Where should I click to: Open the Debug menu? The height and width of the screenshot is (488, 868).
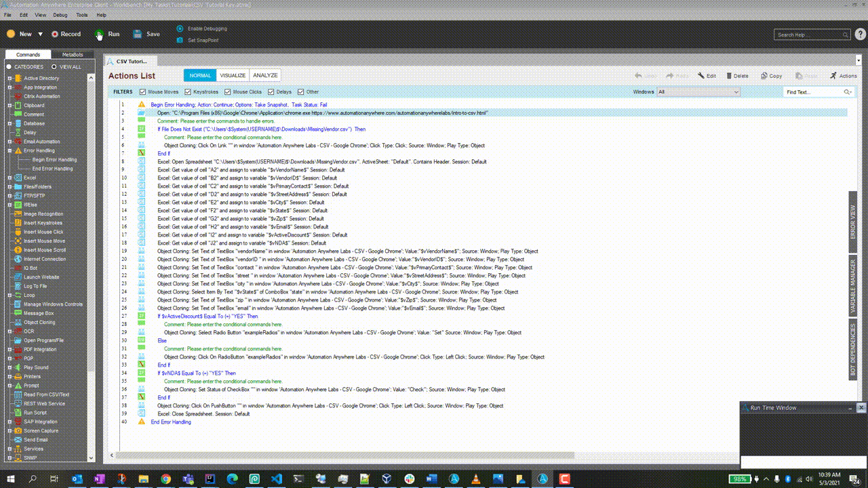(x=60, y=14)
